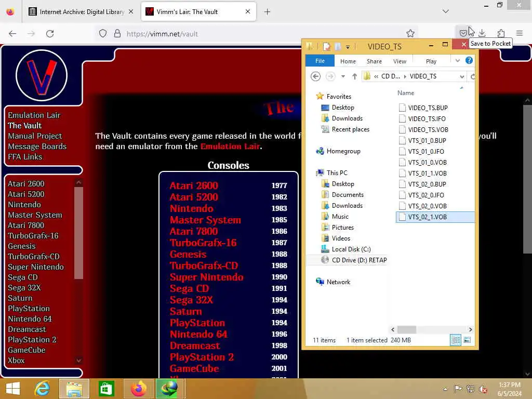Open Manual Project sidebar link

pyautogui.click(x=35, y=136)
